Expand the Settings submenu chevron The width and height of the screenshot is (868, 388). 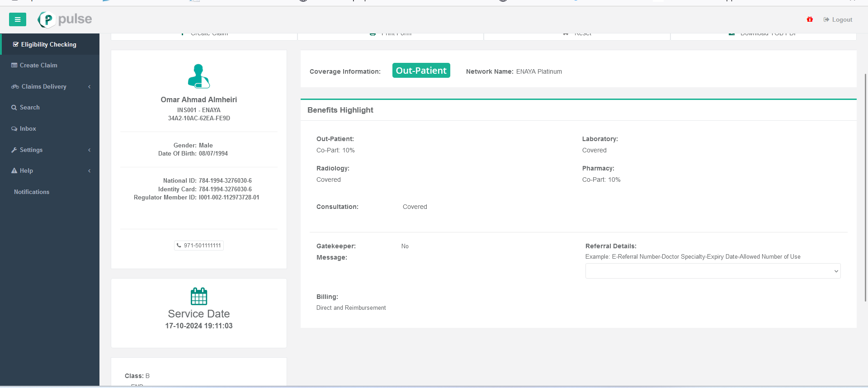point(89,150)
